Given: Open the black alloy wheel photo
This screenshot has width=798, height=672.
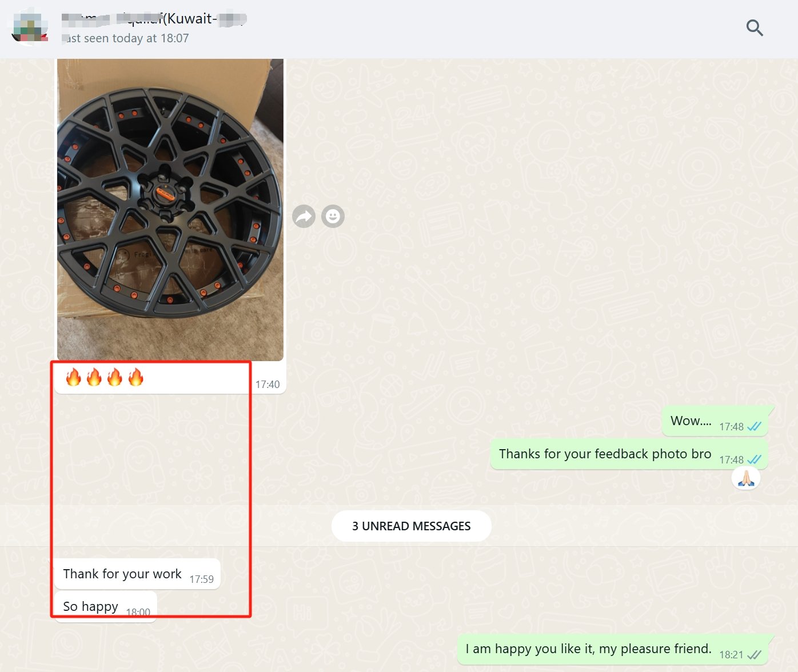Looking at the screenshot, I should (x=170, y=210).
